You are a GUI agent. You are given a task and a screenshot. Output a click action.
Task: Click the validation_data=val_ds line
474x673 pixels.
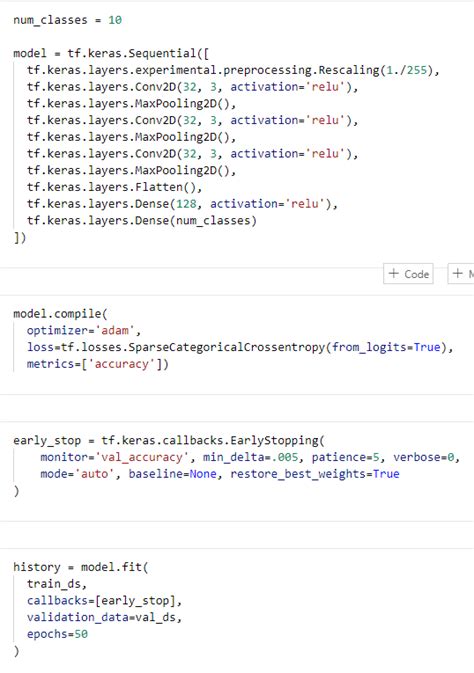(x=104, y=617)
